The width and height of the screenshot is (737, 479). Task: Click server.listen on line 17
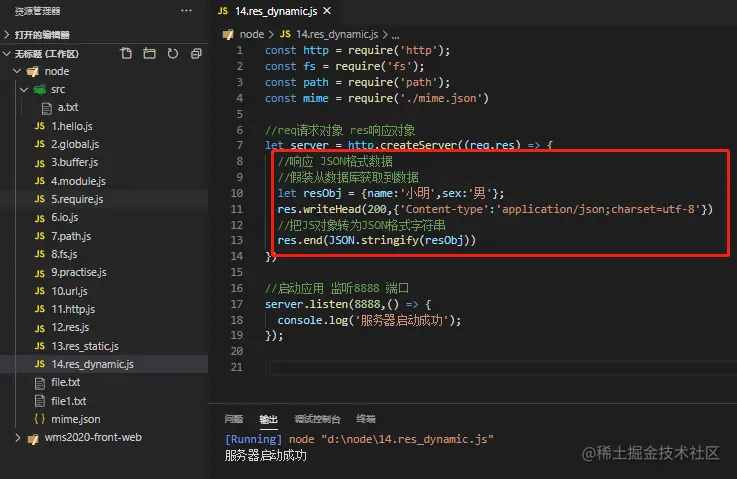tap(308, 304)
